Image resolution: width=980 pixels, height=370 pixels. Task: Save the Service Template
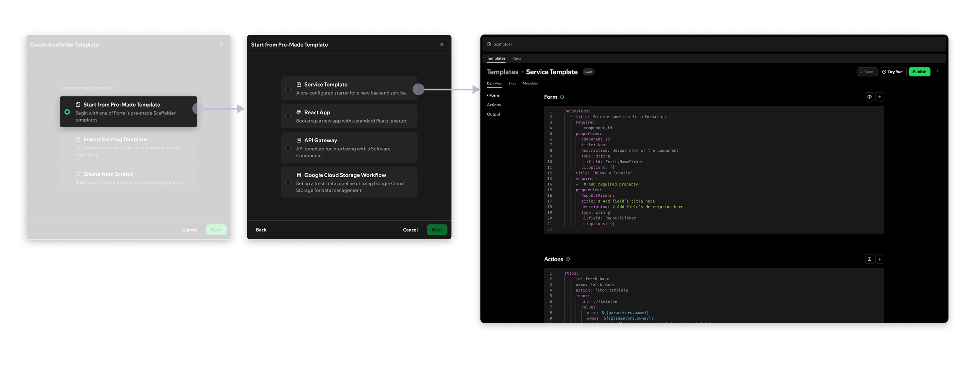[867, 72]
